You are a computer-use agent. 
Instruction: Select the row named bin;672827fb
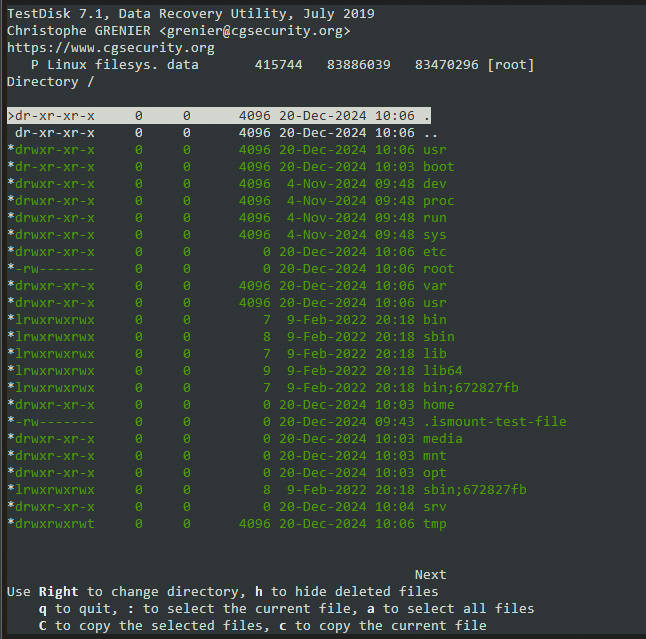(x=263, y=388)
